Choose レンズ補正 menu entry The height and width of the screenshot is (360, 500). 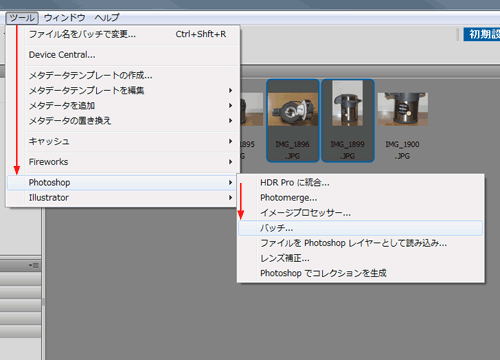[361, 258]
